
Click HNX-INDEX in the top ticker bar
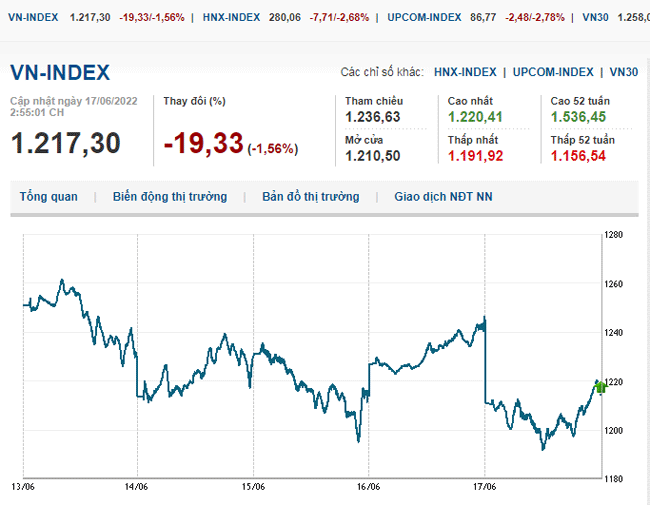(231, 18)
